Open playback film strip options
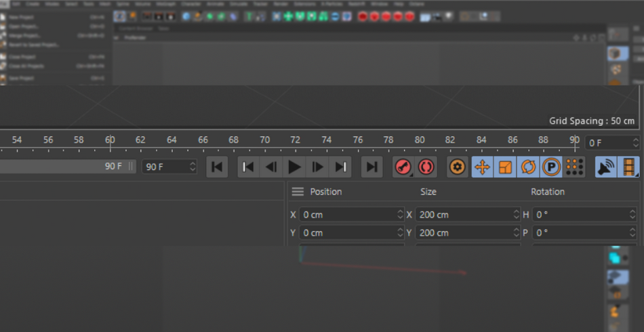The image size is (644, 332). (629, 167)
